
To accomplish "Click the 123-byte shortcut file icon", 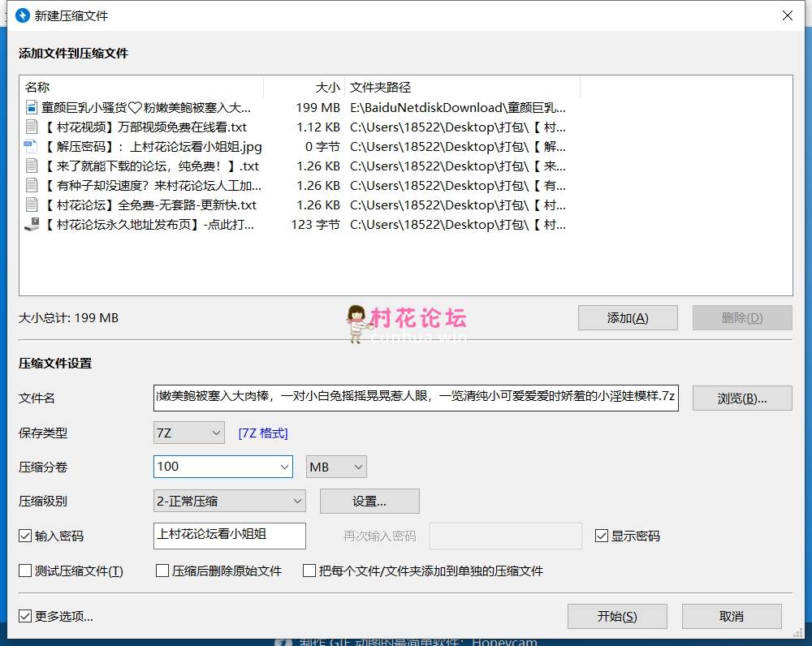I will pos(32,224).
